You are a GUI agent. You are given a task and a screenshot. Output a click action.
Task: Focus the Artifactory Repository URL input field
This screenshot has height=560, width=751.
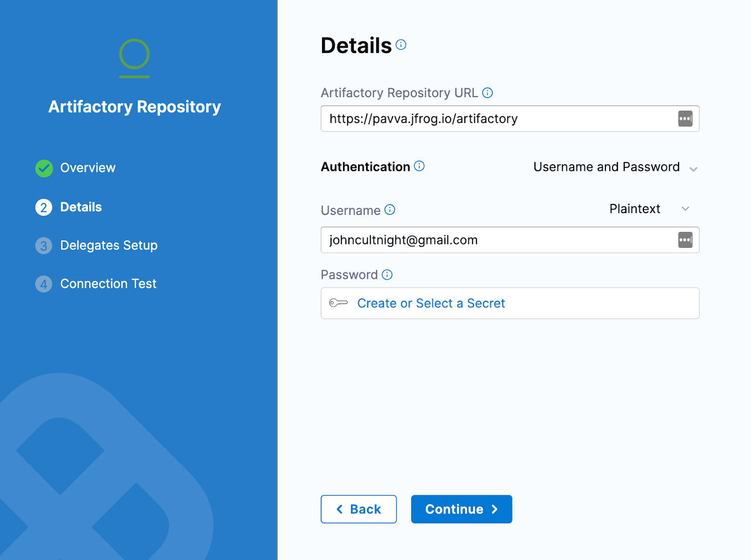[510, 119]
